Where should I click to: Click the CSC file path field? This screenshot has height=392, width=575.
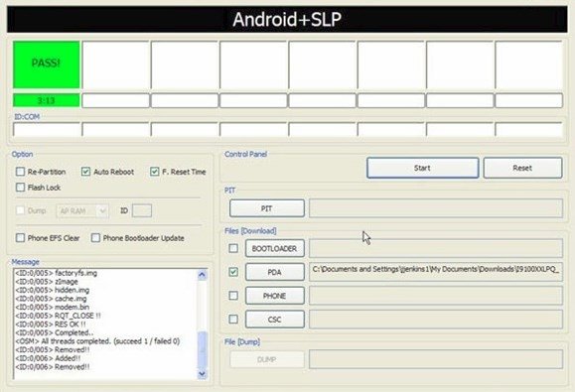(x=436, y=320)
